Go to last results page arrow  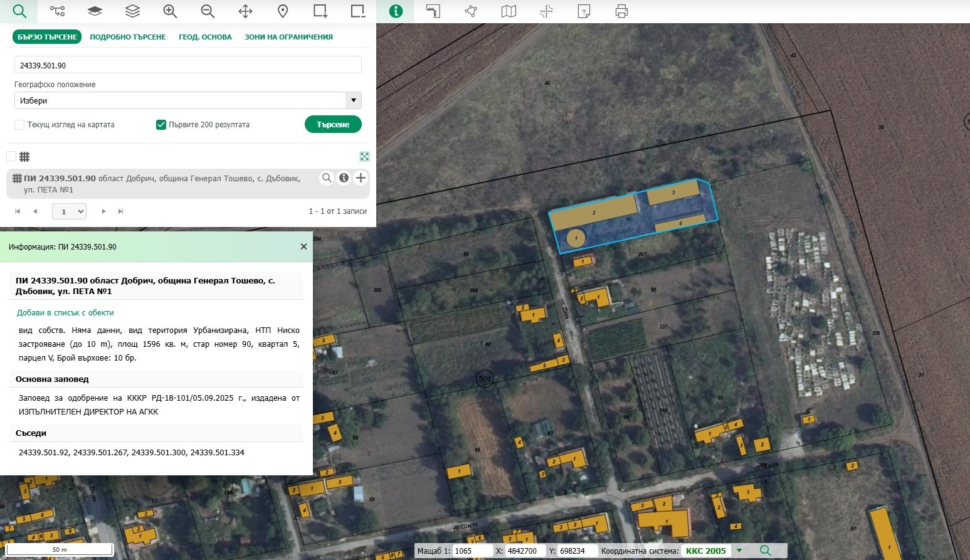[x=121, y=211]
